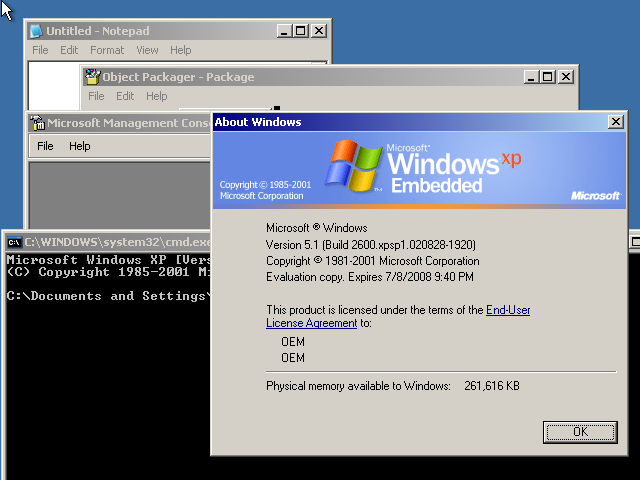Click the cmd.exe window title bar
The height and width of the screenshot is (480, 640).
pyautogui.click(x=108, y=242)
